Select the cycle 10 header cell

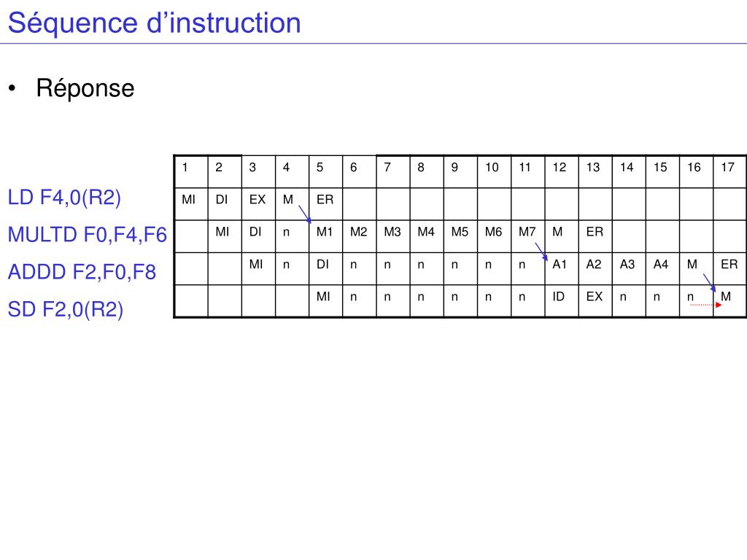[494, 171]
